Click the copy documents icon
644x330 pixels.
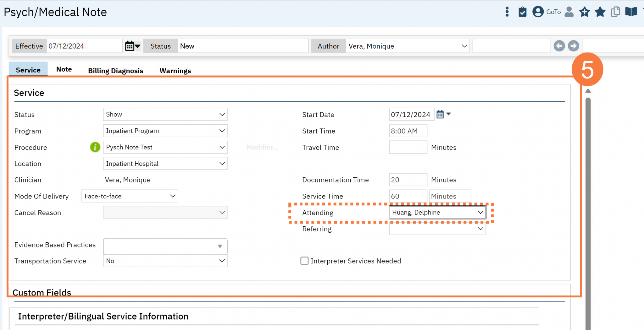click(615, 12)
